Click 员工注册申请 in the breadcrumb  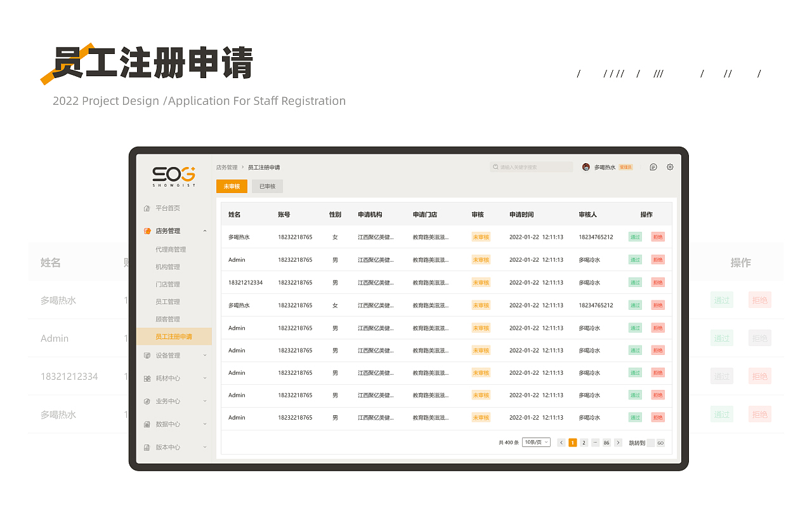(264, 168)
